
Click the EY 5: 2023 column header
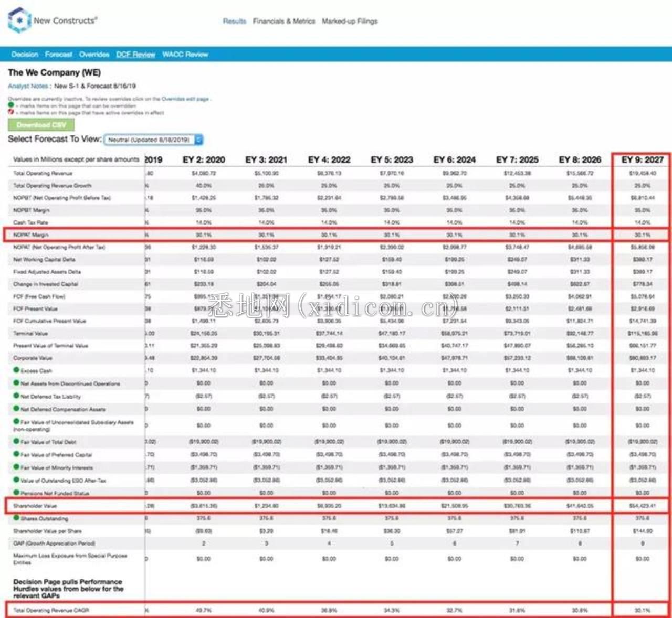pos(392,159)
